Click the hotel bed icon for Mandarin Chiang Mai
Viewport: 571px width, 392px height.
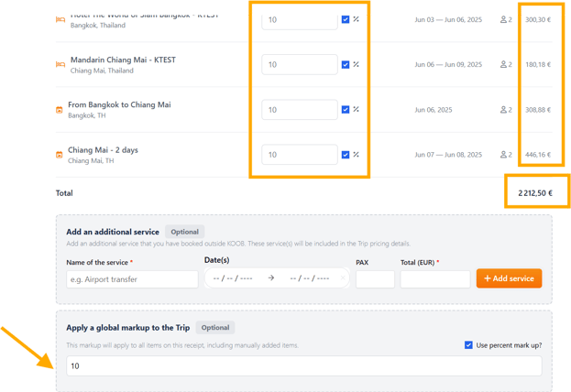click(x=60, y=65)
